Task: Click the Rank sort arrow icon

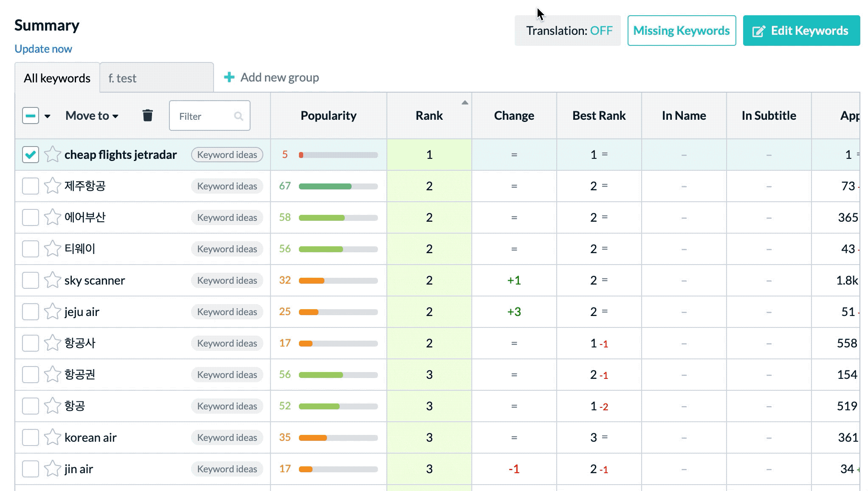Action: tap(465, 102)
